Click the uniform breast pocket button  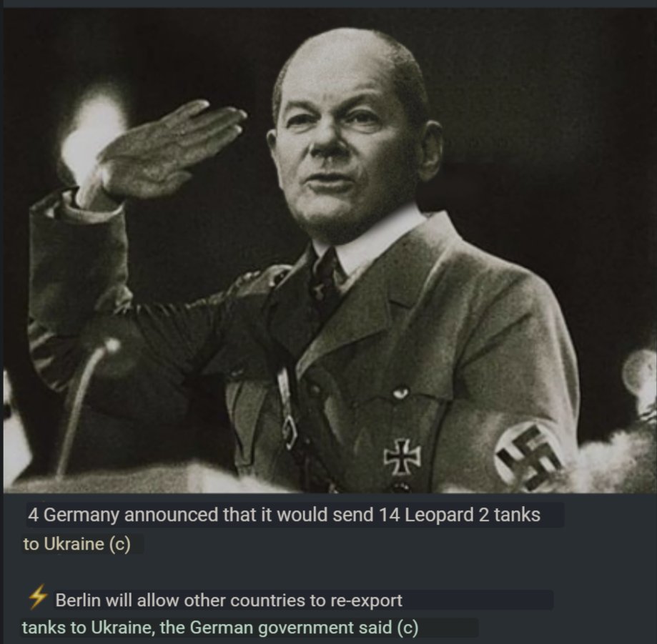coord(400,393)
